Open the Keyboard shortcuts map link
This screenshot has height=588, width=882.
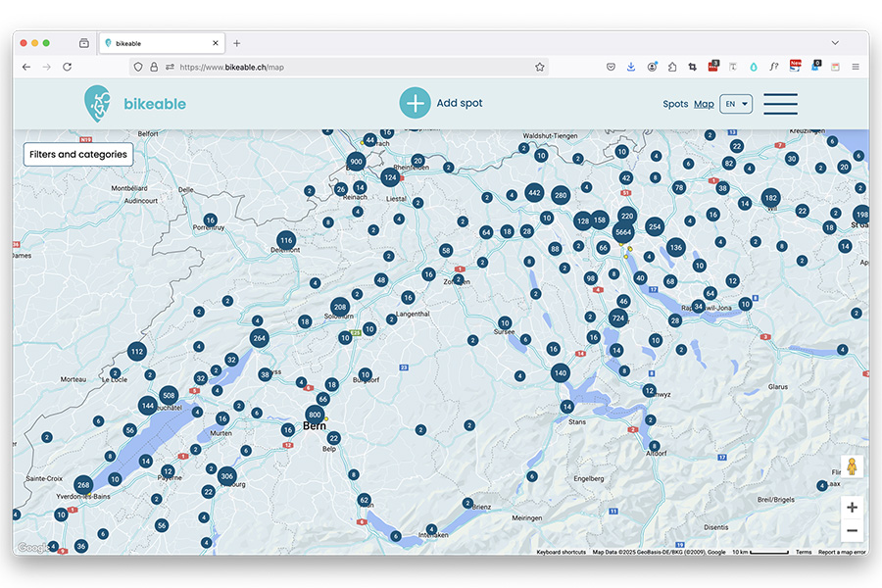[561, 552]
